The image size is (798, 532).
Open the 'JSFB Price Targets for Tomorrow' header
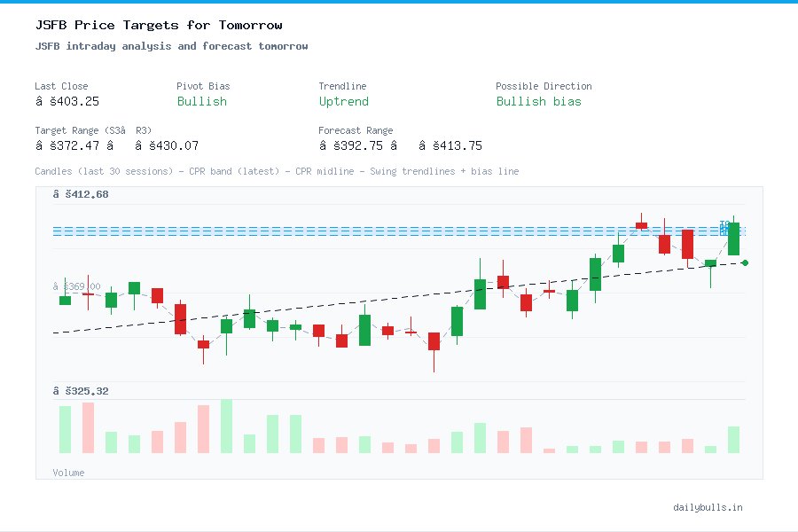[x=158, y=25]
